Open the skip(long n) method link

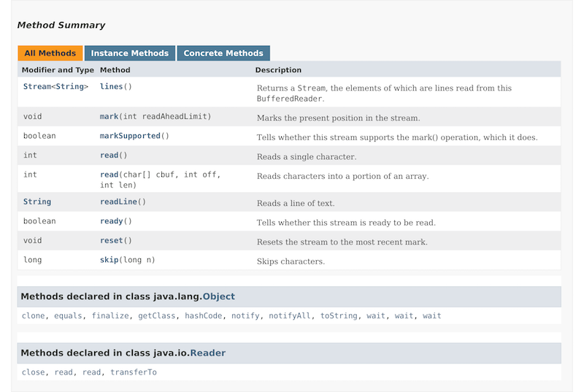(x=109, y=260)
